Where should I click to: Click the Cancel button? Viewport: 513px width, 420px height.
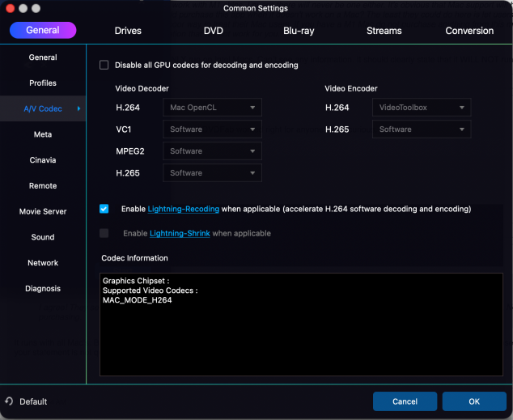coord(405,401)
